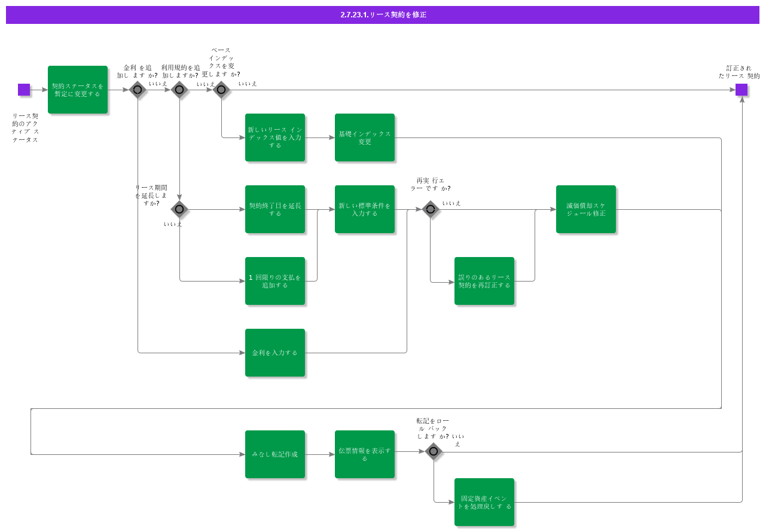Select the 伝票情報を表示する task box

(365, 454)
